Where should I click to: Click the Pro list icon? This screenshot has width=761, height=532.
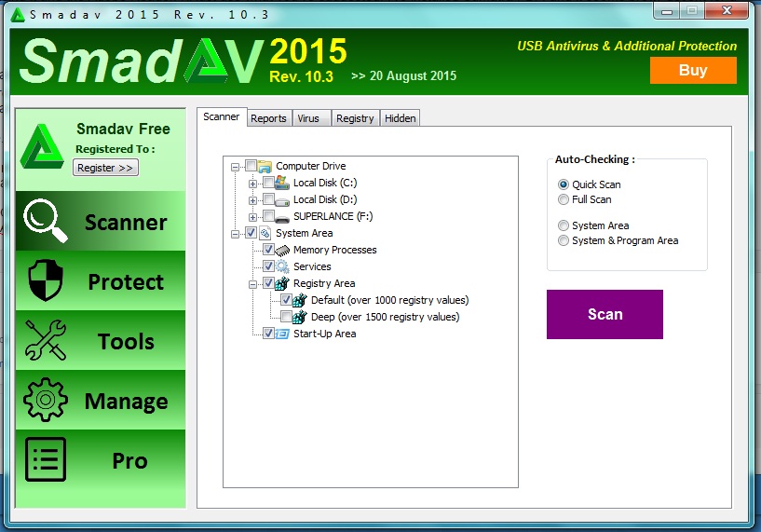45,459
